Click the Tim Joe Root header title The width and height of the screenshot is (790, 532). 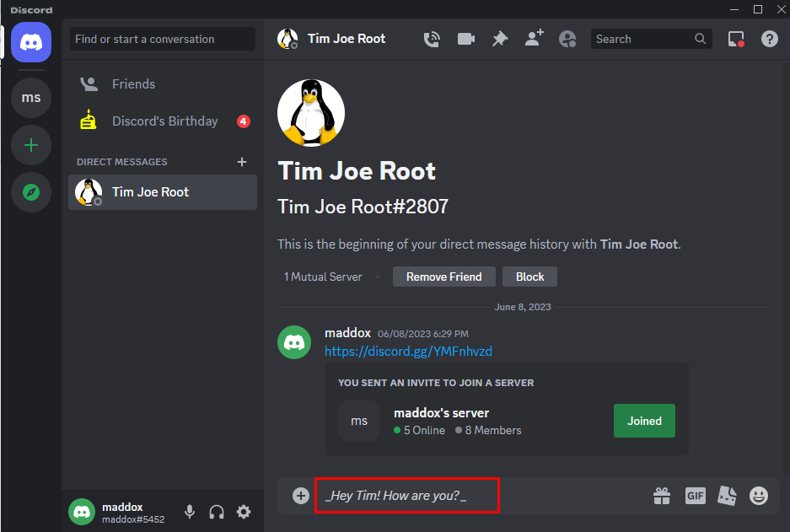point(347,39)
